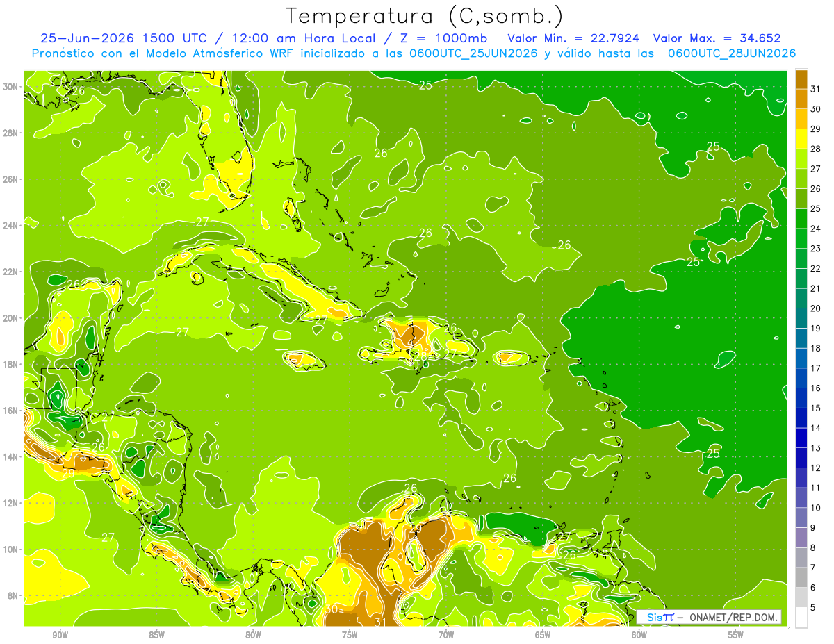The height and width of the screenshot is (644, 834).
Task: Click the yellow legend swatch between 28 and 29
Action: tap(801, 139)
